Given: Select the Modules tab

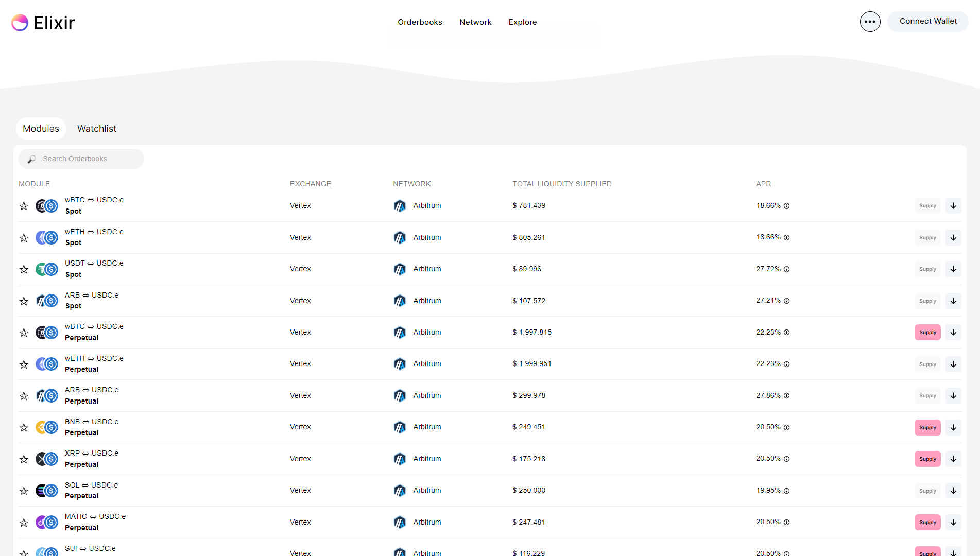Looking at the screenshot, I should point(41,129).
